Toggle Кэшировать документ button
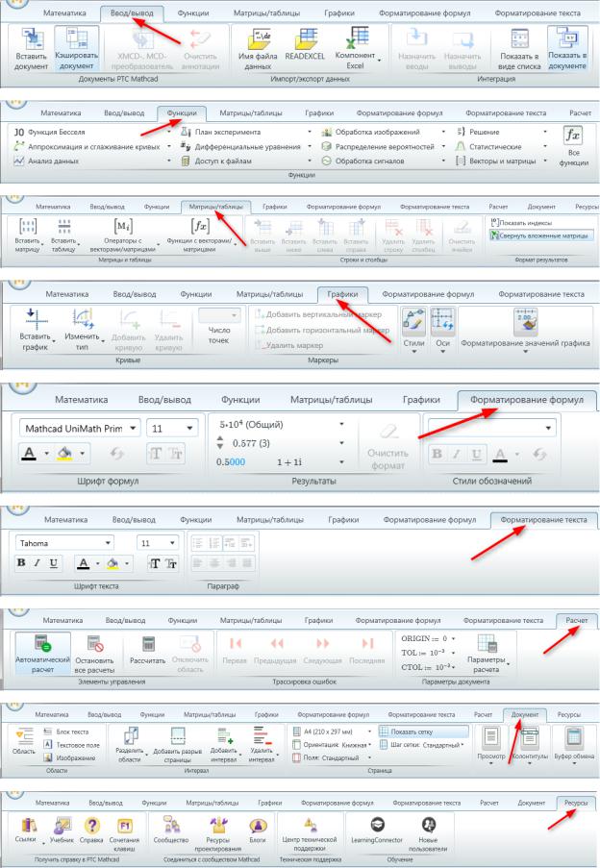The width and height of the screenshot is (600, 868). [x=76, y=49]
